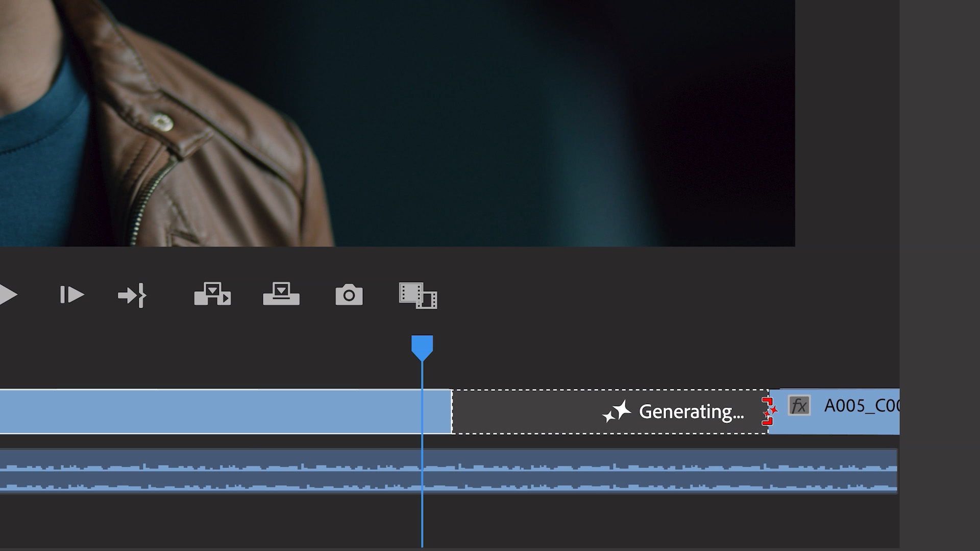
Task: Click the edit point where Generating section begins
Action: tap(452, 412)
